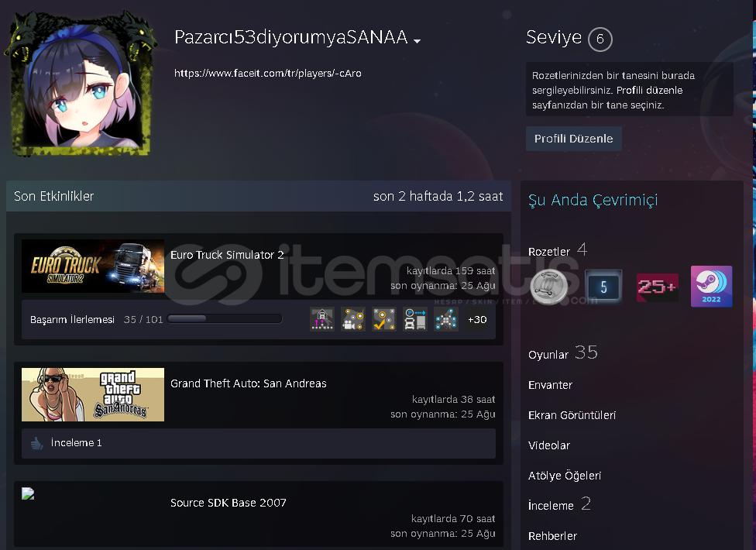The height and width of the screenshot is (550, 756).
Task: Open the Atölye Öğeleri workshop link
Action: click(565, 476)
